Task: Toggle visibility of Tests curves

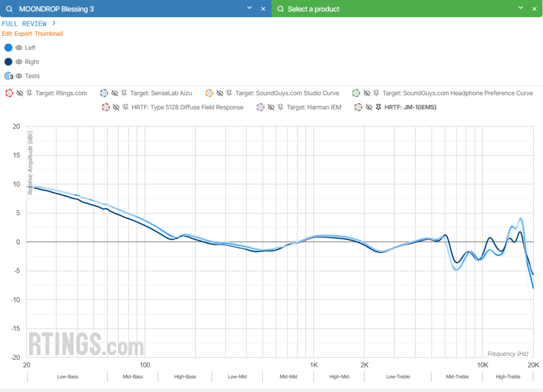Action: point(19,76)
